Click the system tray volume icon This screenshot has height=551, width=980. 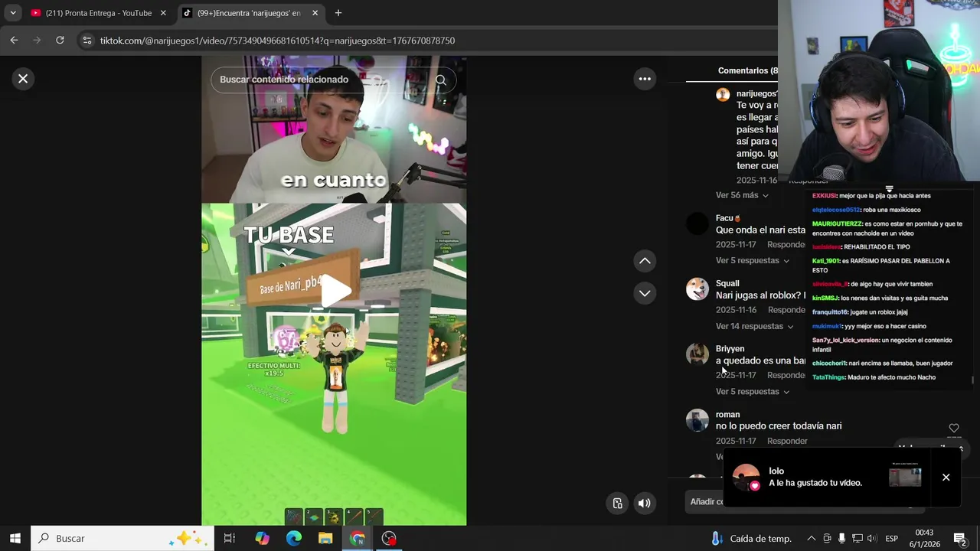click(x=872, y=538)
